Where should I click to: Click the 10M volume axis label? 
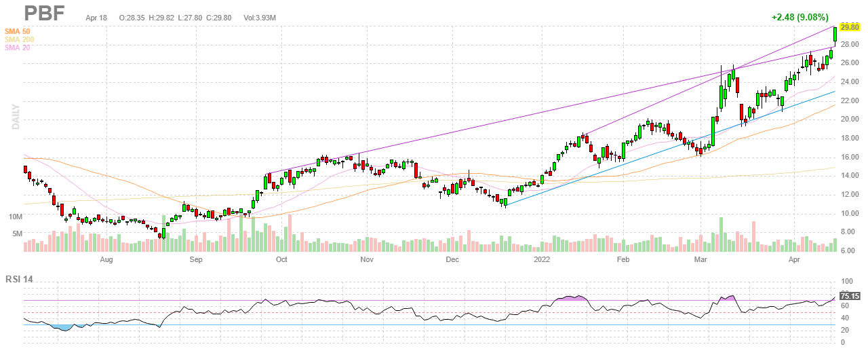click(x=15, y=217)
